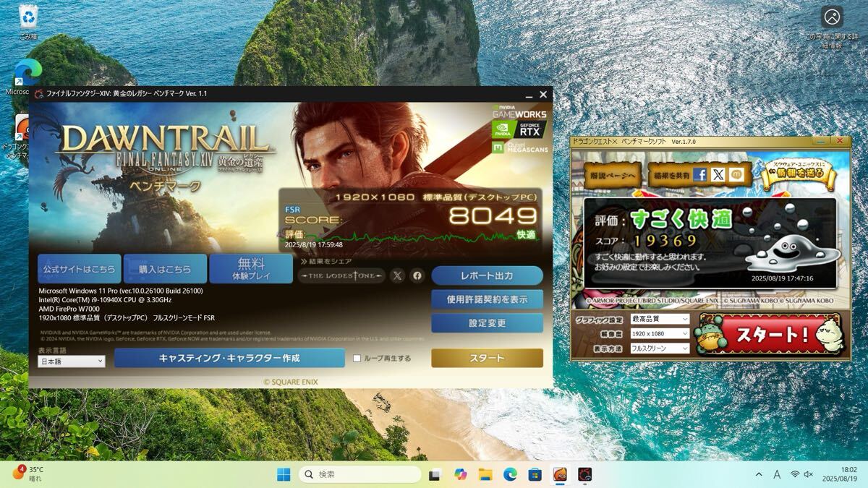Launch Copilot from the taskbar

click(460, 474)
